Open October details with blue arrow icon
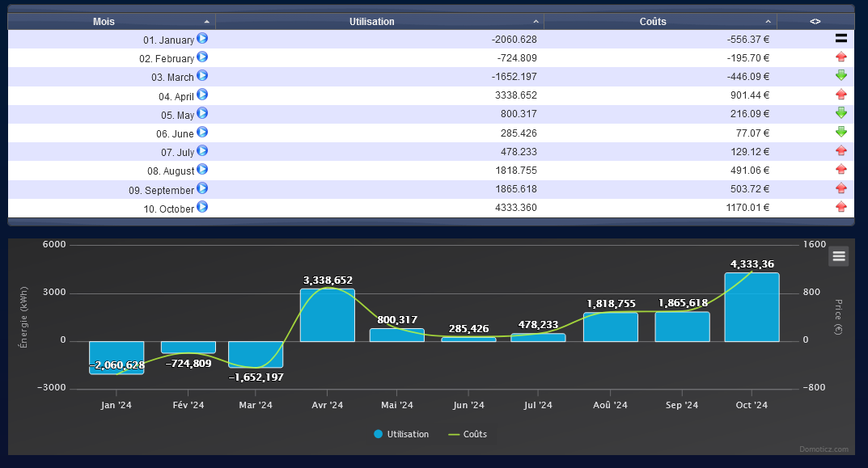The height and width of the screenshot is (468, 868). tap(202, 207)
